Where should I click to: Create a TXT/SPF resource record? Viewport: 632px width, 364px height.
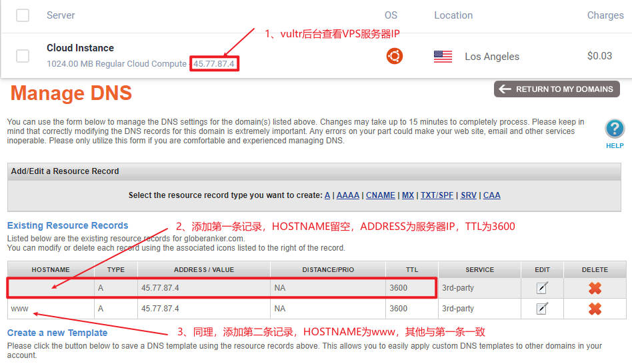(437, 195)
